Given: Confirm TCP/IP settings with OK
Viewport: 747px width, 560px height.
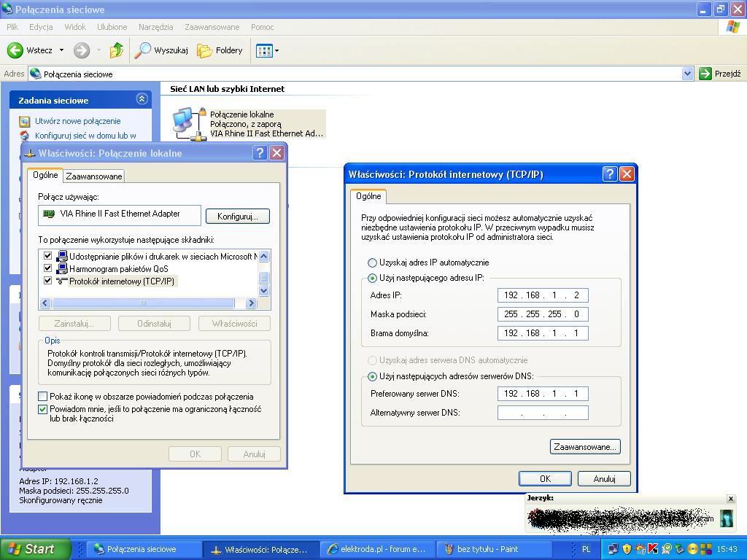Looking at the screenshot, I should click(x=545, y=478).
